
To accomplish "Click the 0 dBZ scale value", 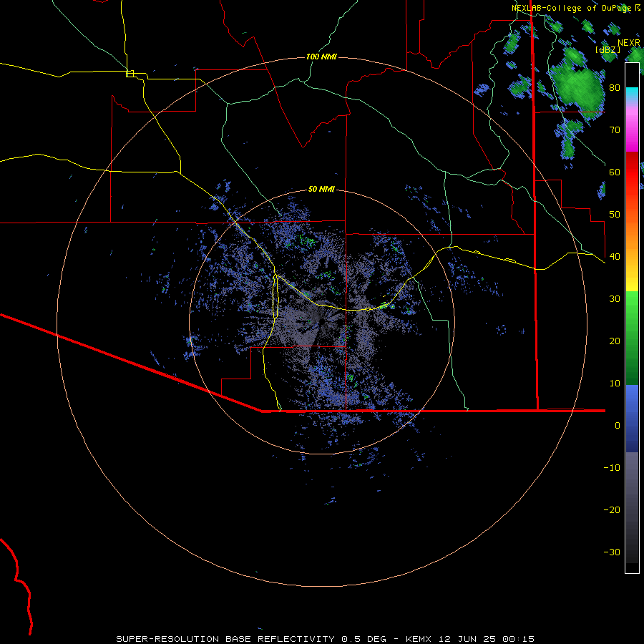I will click(618, 426).
